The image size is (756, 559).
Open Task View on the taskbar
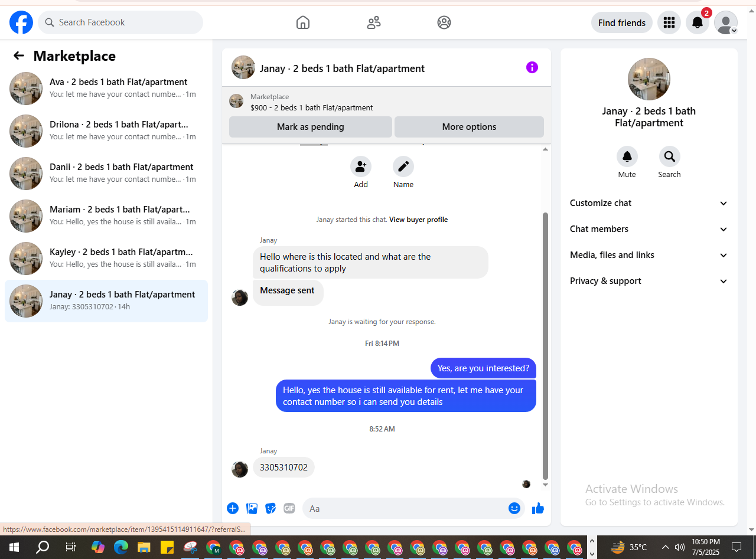[70, 547]
